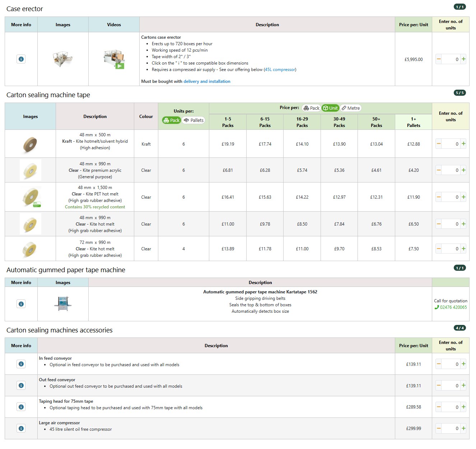This screenshot has height=449, width=476.
Task: Select the £19.19 Kraft tape price
Action: click(228, 144)
